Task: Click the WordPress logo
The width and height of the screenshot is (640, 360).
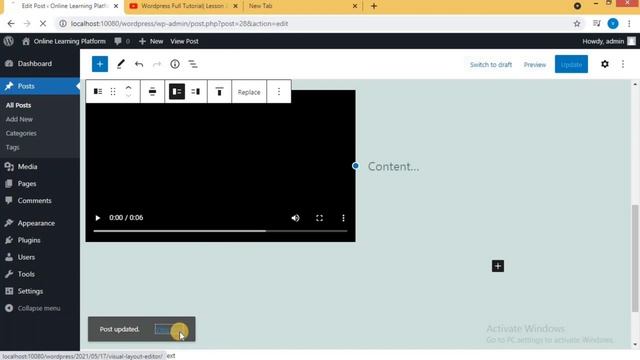Action: point(9,41)
